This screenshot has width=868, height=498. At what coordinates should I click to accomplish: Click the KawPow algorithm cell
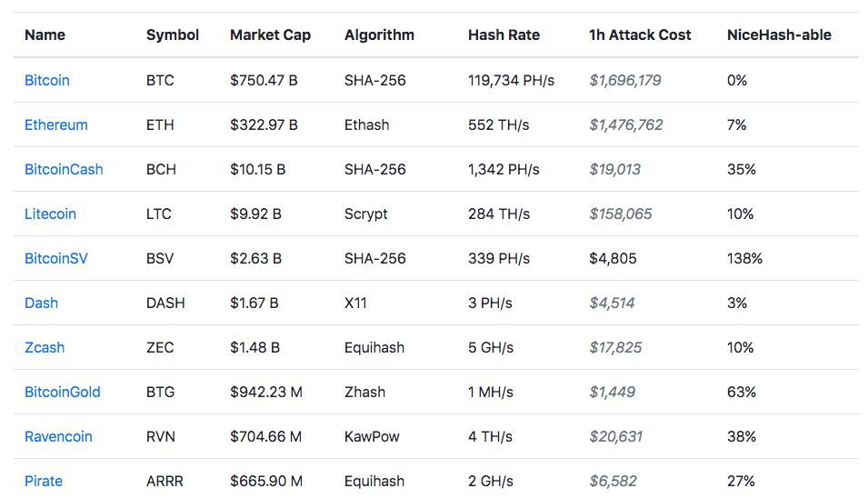(x=372, y=436)
